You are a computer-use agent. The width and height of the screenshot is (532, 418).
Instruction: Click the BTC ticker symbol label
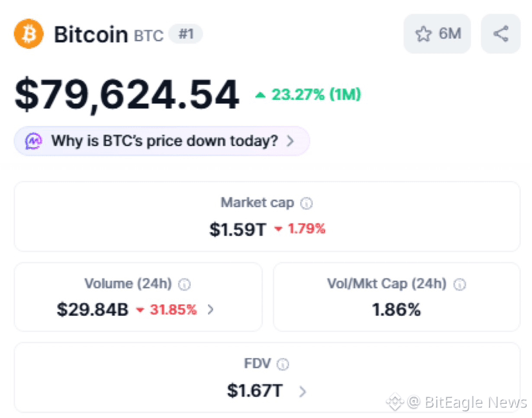tap(148, 35)
